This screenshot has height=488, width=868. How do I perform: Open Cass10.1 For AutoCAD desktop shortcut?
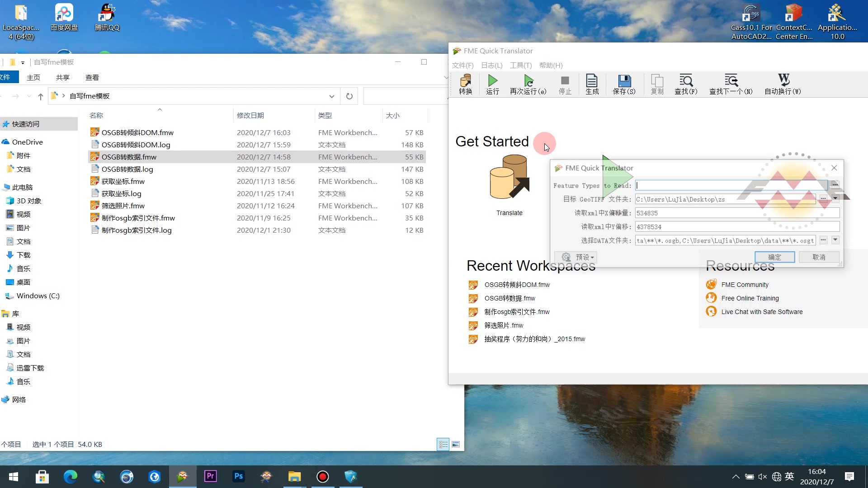pyautogui.click(x=751, y=22)
